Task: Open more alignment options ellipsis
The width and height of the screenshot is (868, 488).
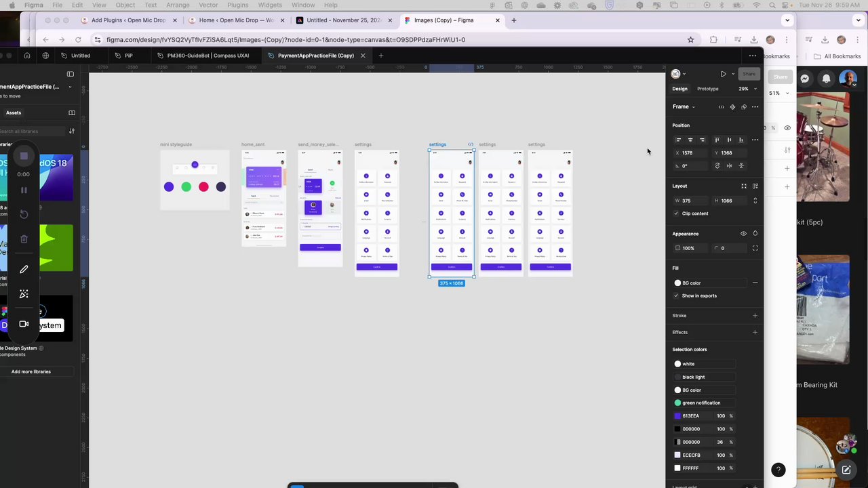Action: click(755, 140)
